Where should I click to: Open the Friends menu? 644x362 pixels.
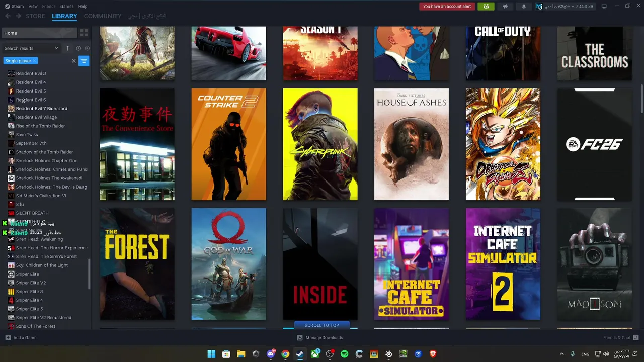coord(49,6)
